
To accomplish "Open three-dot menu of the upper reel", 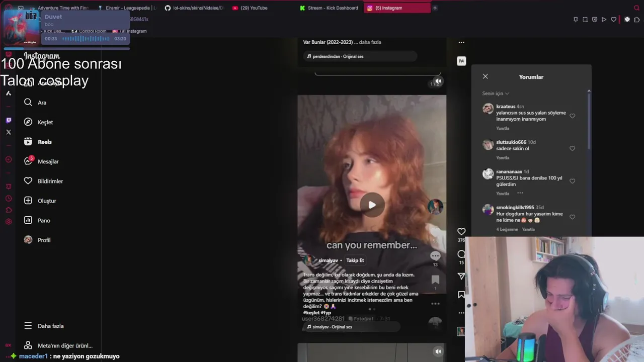I will [x=461, y=43].
